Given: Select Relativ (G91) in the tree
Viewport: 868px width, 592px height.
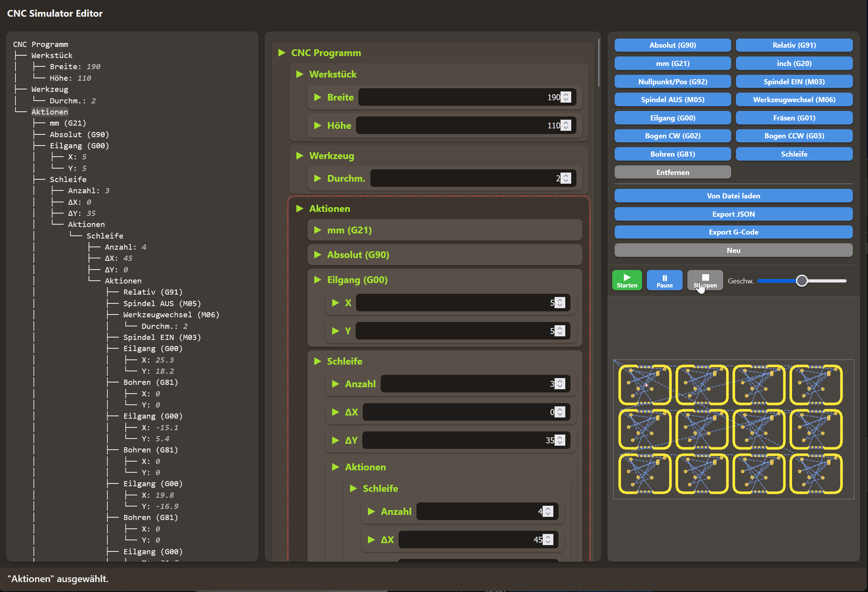Looking at the screenshot, I should pyautogui.click(x=153, y=292).
